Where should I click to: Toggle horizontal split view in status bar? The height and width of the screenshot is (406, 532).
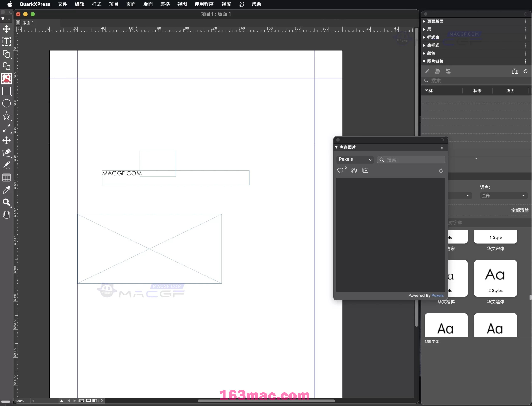pos(89,401)
